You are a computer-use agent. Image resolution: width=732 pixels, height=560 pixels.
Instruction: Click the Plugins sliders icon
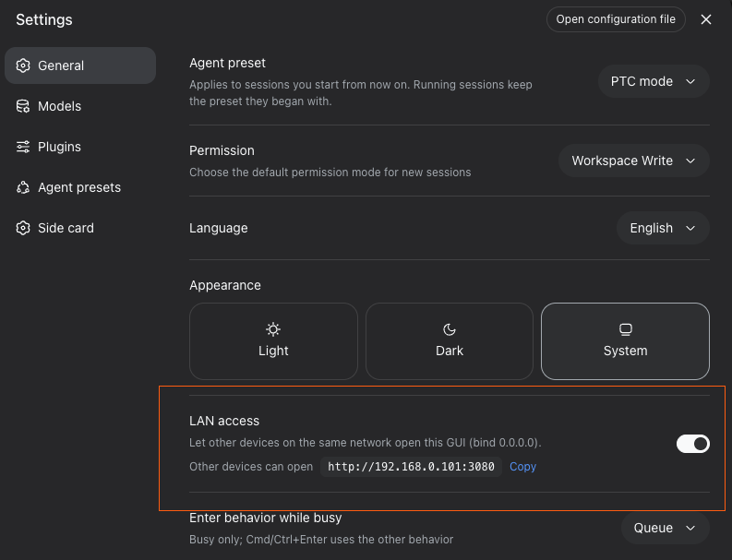click(23, 147)
